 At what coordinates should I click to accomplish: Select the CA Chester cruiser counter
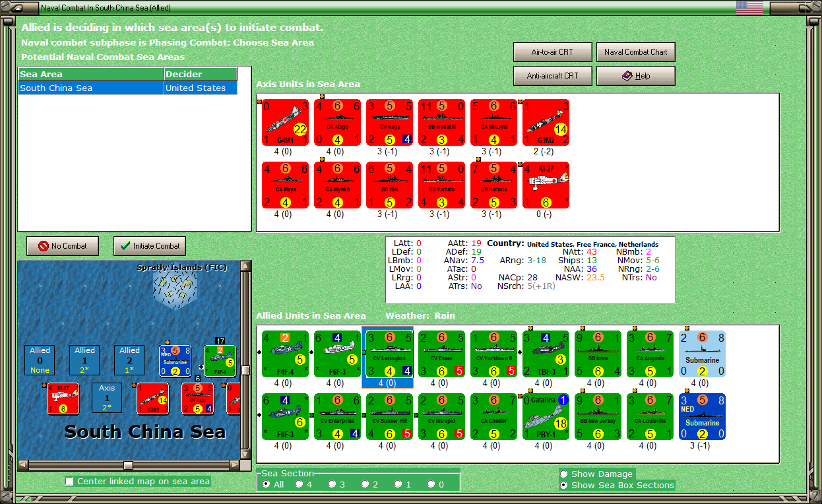[493, 417]
